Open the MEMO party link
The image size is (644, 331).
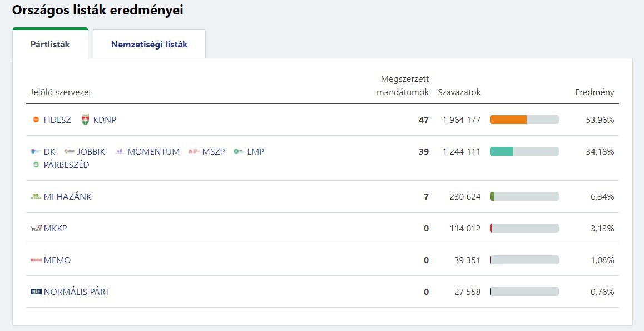[57, 260]
